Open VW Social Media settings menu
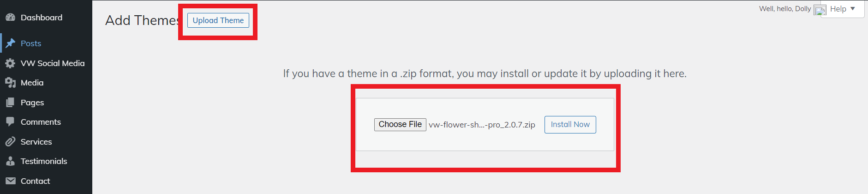 coord(53,63)
